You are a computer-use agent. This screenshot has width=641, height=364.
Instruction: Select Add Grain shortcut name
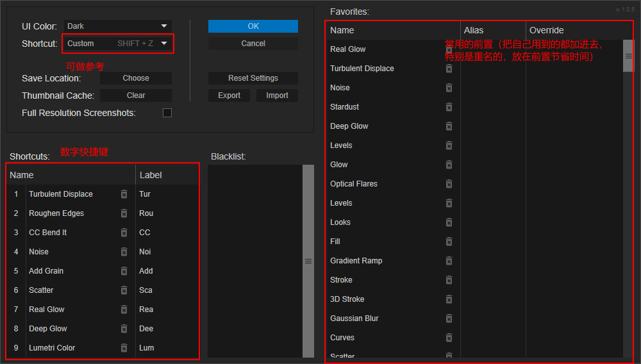(x=46, y=271)
